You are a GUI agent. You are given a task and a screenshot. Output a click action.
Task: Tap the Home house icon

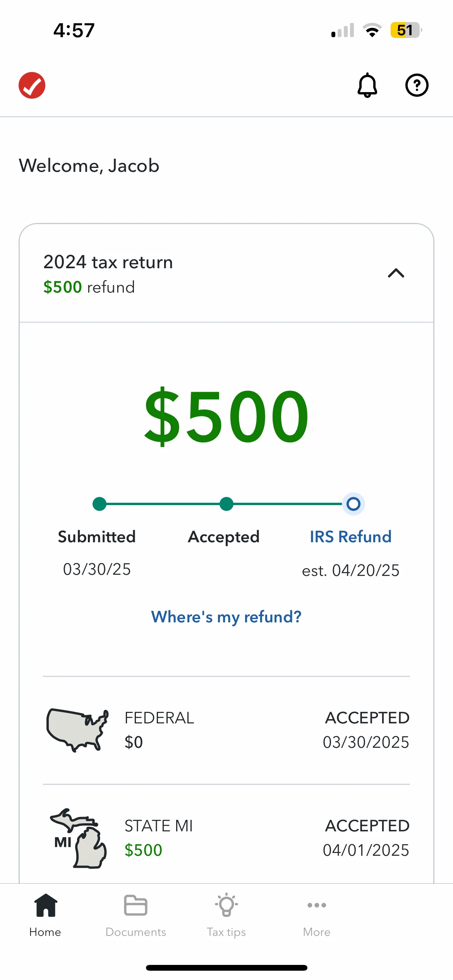(x=46, y=905)
